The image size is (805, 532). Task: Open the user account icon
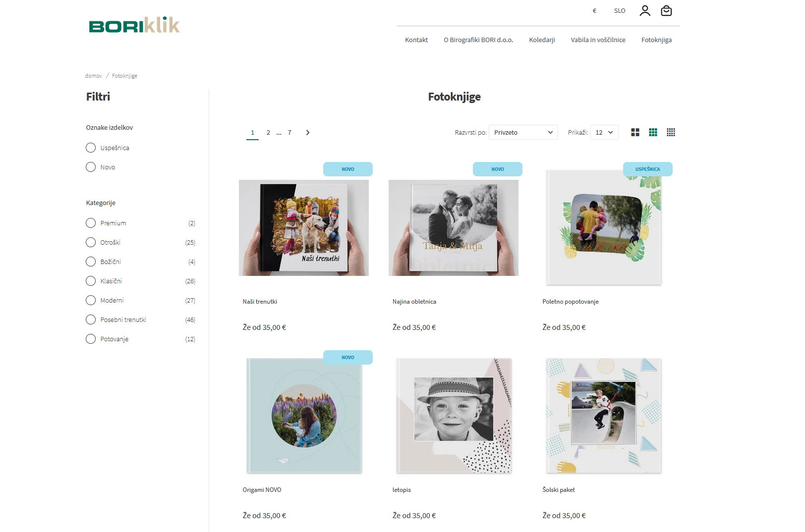[x=645, y=10]
